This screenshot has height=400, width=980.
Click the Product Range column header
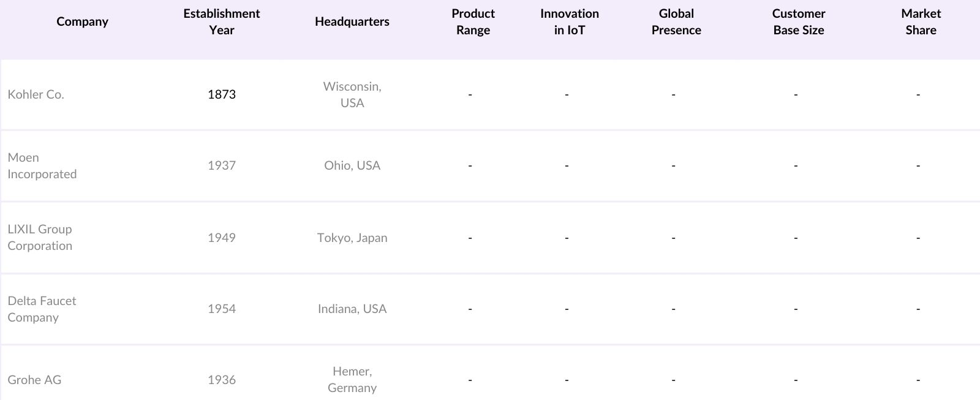click(473, 22)
